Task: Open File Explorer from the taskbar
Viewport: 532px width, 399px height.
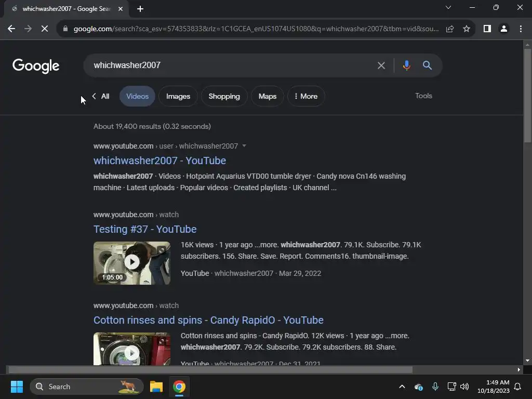Action: (x=156, y=387)
